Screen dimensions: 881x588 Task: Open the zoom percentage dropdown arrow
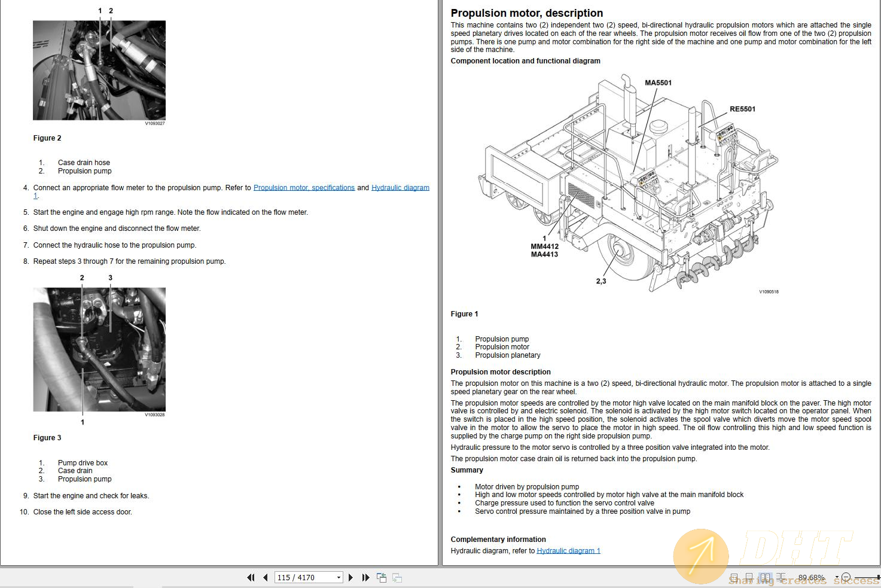pyautogui.click(x=837, y=577)
